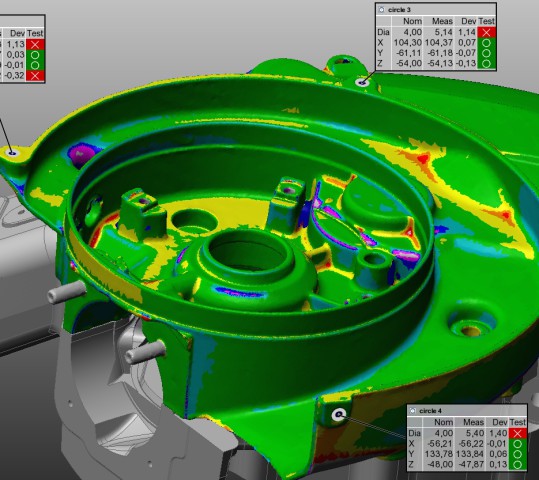Click the measured Z value -54,13

point(440,63)
